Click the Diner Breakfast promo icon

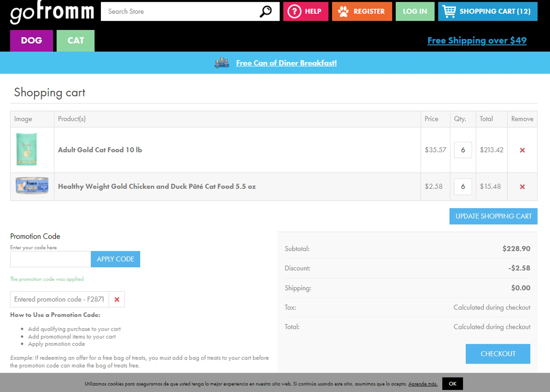point(222,63)
